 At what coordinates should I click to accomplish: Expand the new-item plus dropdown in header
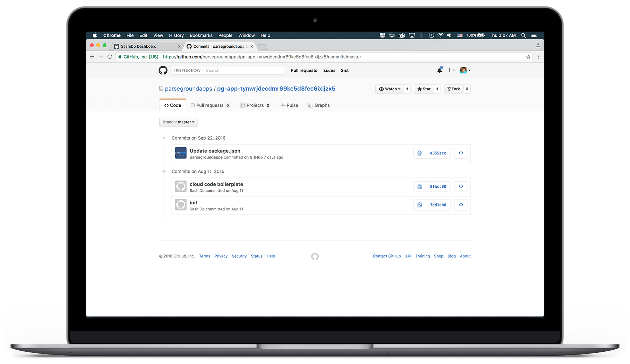(x=451, y=70)
